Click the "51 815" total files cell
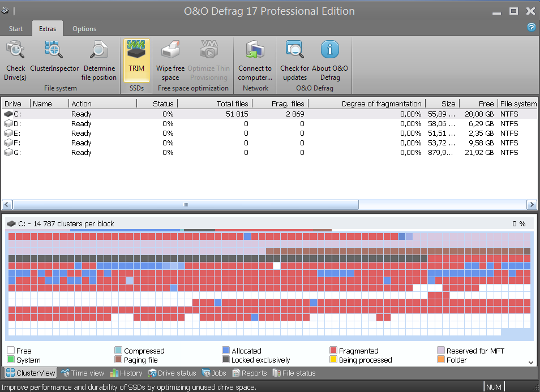The height and width of the screenshot is (392, 540). click(x=237, y=114)
